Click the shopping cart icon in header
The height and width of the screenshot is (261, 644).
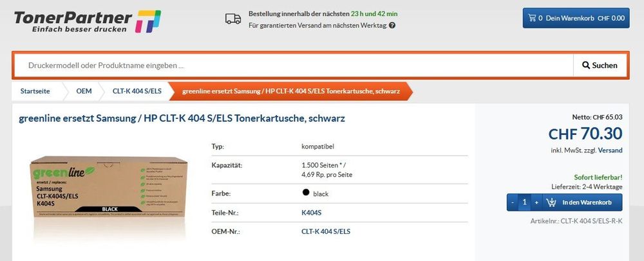(532, 18)
